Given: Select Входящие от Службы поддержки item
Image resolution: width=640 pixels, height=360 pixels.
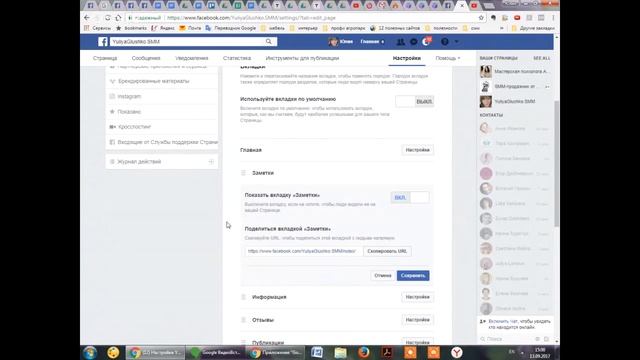Looking at the screenshot, I should point(162,142).
